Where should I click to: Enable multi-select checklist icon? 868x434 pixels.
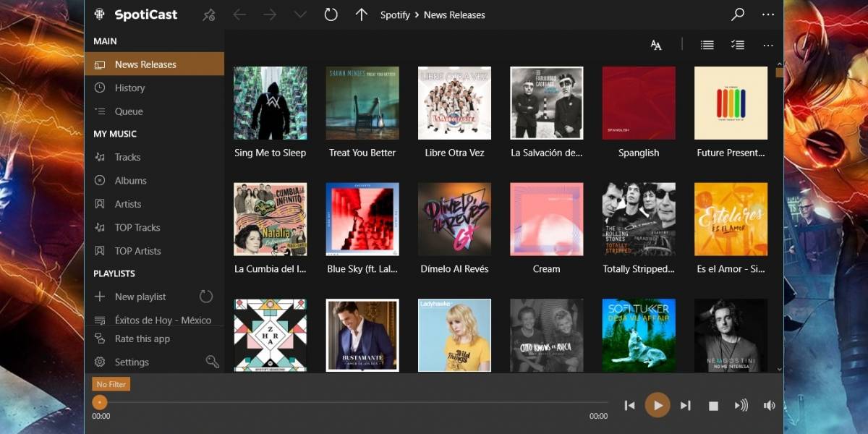[738, 45]
